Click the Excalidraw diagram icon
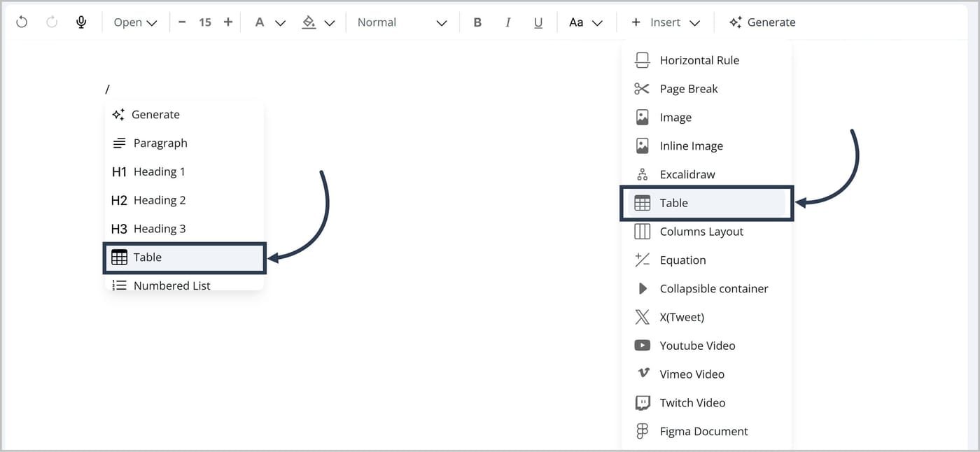 (642, 175)
